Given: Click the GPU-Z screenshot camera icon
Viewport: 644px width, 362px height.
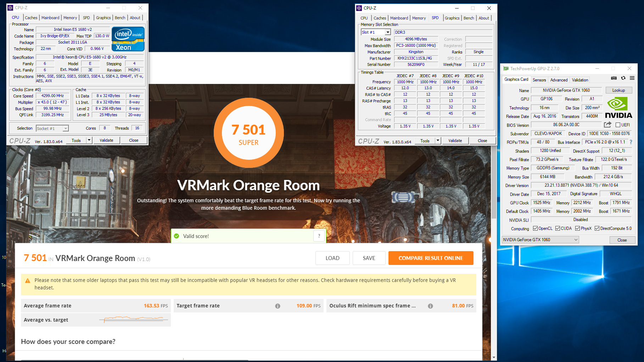Looking at the screenshot, I should coord(614,78).
